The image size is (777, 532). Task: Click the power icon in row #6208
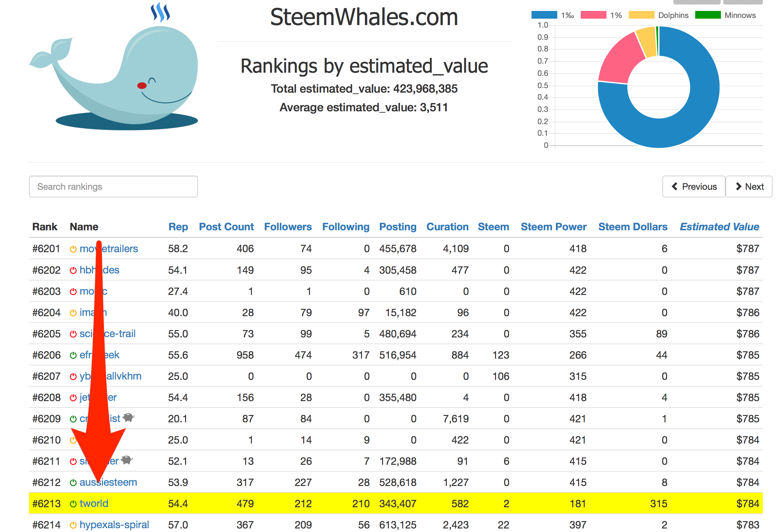73,398
